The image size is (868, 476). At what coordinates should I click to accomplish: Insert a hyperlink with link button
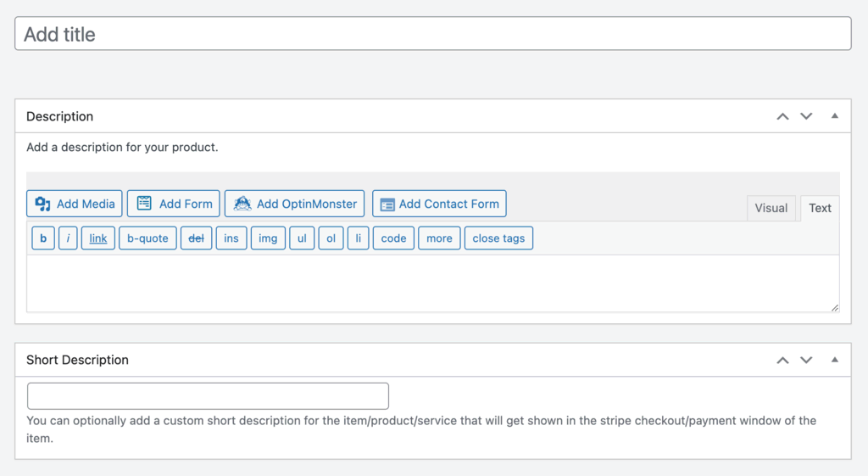point(98,238)
